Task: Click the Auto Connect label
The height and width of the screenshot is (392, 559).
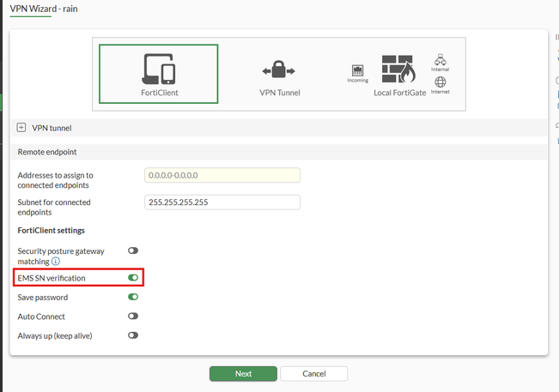Action: pos(41,317)
